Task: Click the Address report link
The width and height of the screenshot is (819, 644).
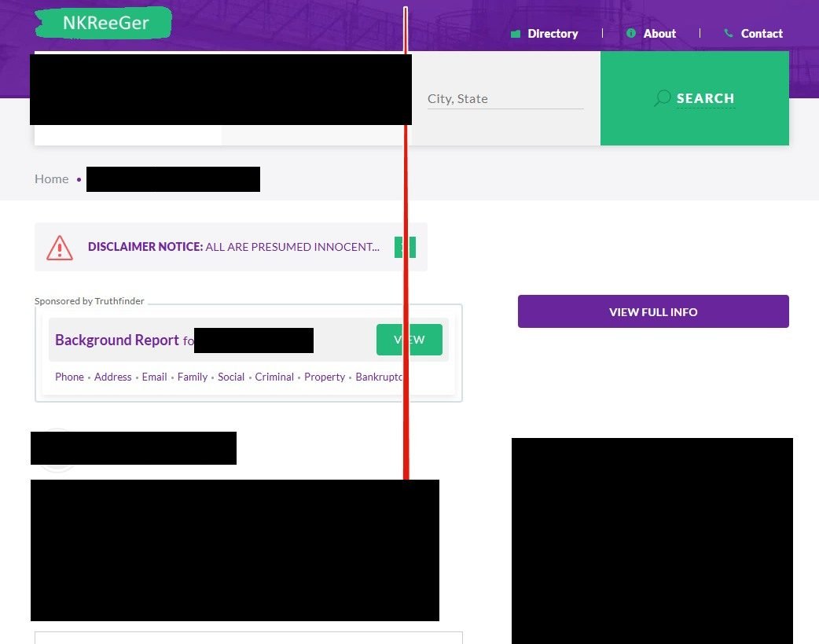Action: point(113,377)
